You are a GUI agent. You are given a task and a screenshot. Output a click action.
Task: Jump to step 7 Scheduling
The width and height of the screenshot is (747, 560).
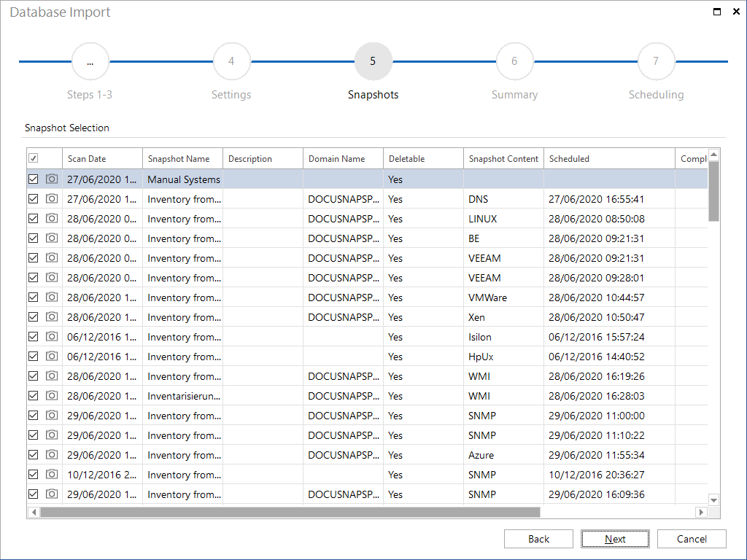coord(656,61)
